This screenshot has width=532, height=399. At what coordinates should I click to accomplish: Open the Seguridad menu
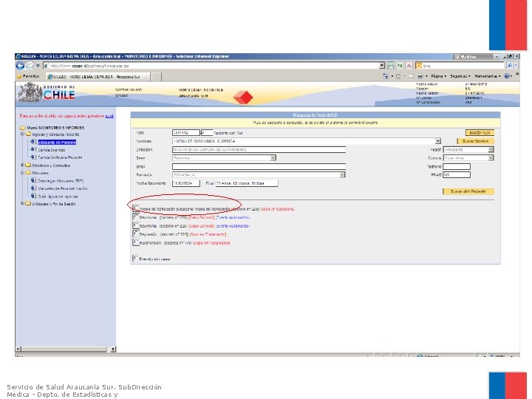point(460,76)
